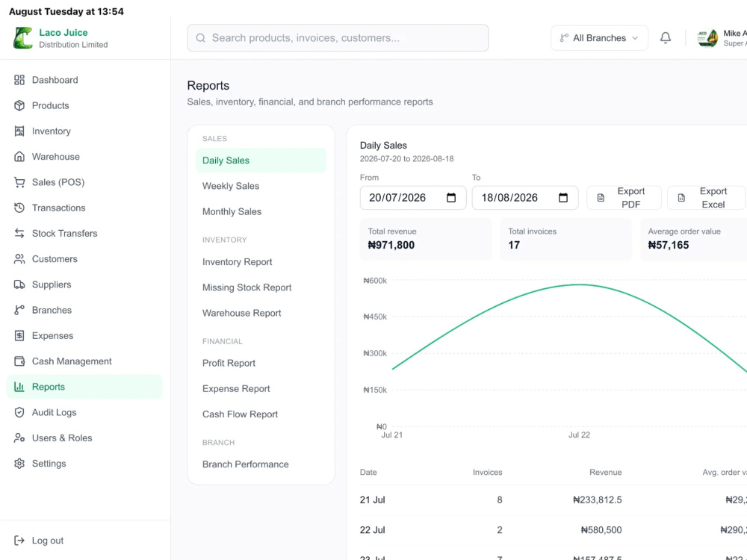Viewport: 747px width, 560px height.
Task: Click the Inventory shelf icon
Action: click(x=19, y=131)
